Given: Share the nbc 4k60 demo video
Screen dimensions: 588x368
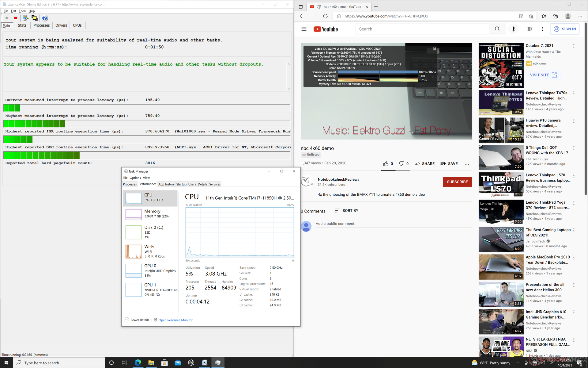Looking at the screenshot, I should click(424, 164).
